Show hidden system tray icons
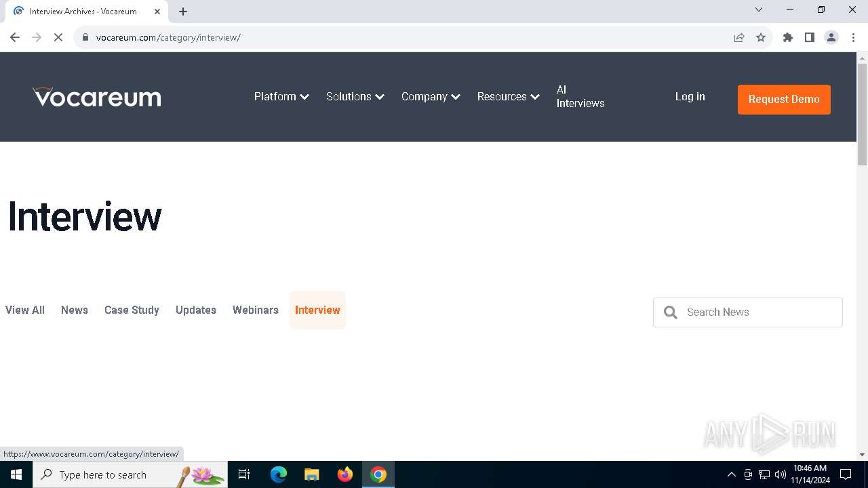This screenshot has height=488, width=868. pyautogui.click(x=731, y=474)
